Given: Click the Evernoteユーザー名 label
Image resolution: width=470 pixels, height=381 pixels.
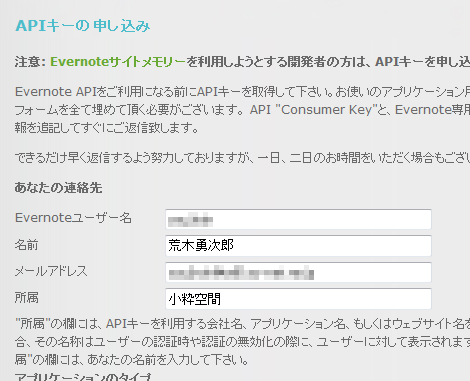Looking at the screenshot, I should tap(73, 218).
